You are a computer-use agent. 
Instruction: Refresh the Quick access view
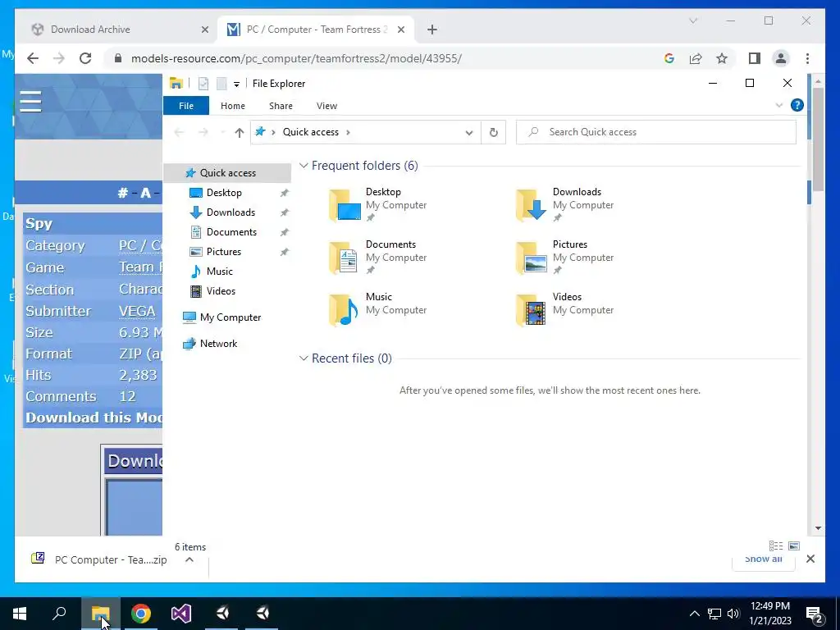(x=493, y=132)
